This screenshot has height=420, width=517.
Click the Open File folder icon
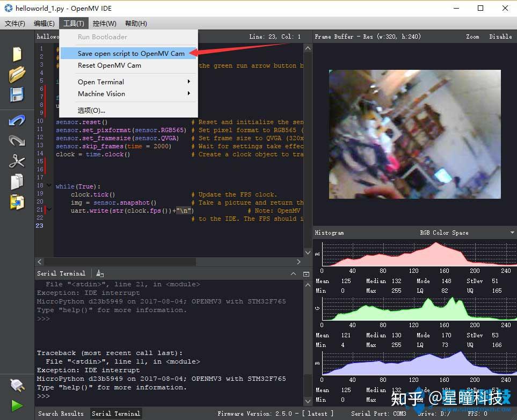(17, 74)
